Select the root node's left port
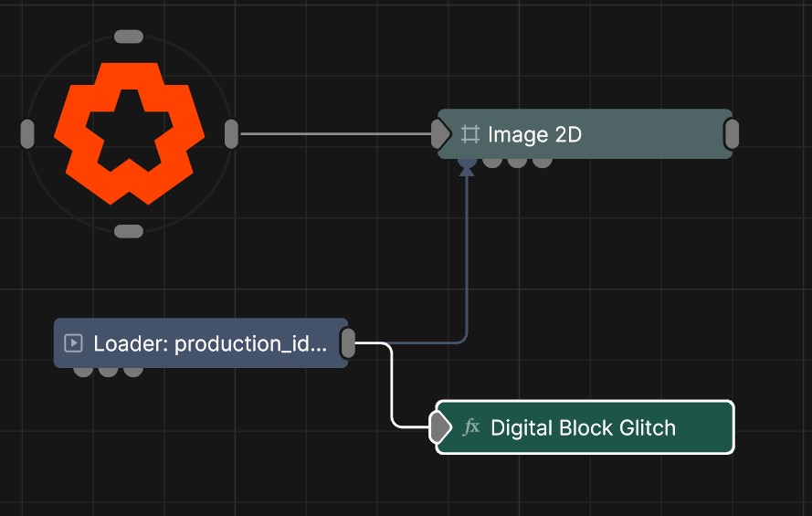This screenshot has width=812, height=516. 27,133
